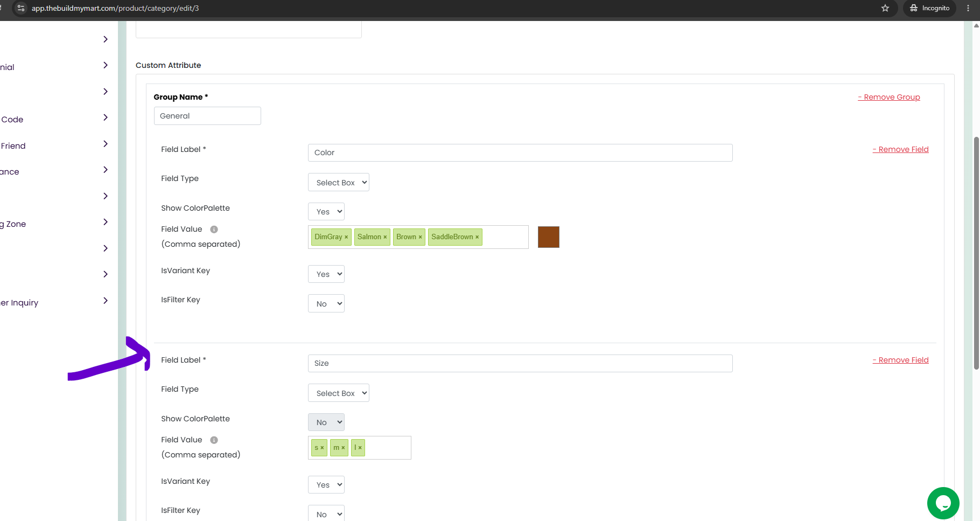Bookmark this page with the star icon

(x=885, y=8)
